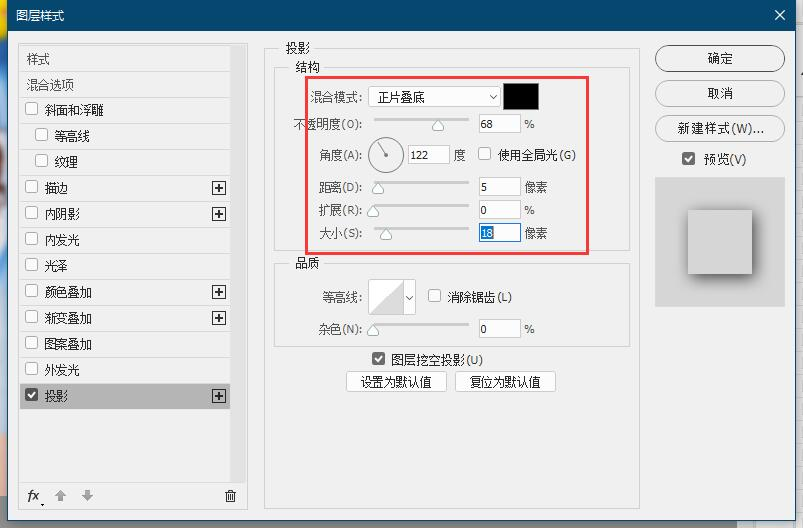This screenshot has height=528, width=803.
Task: Click 新建样式(W)... button
Action: click(x=720, y=128)
